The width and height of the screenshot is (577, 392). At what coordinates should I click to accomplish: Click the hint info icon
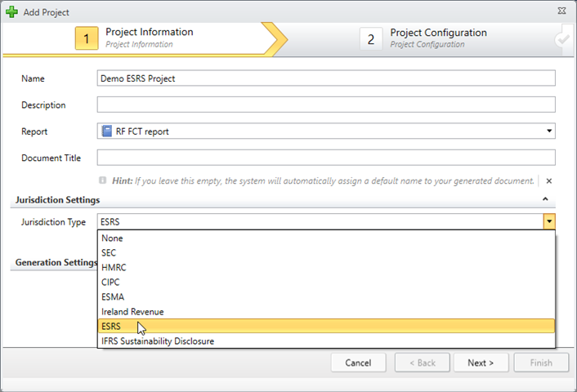tap(103, 180)
